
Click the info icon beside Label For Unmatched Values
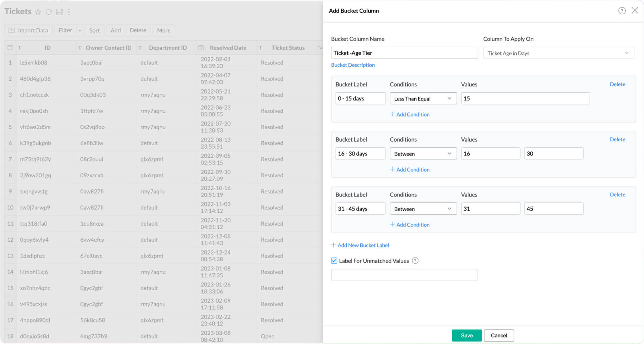tap(415, 261)
